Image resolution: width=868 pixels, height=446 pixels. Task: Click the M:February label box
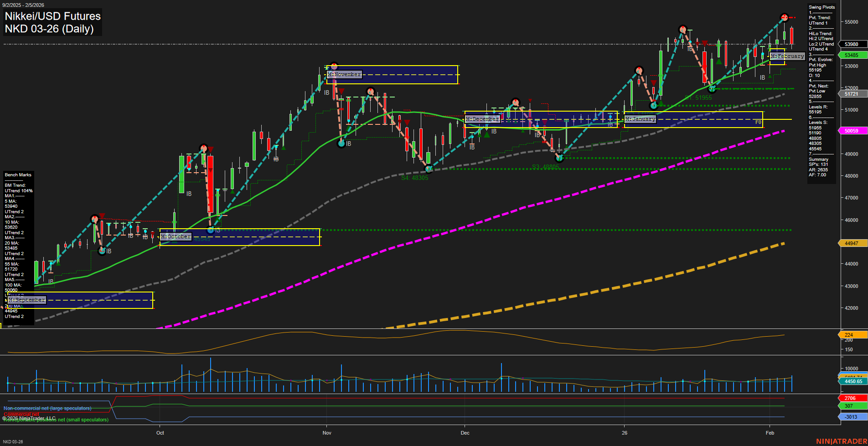[787, 56]
